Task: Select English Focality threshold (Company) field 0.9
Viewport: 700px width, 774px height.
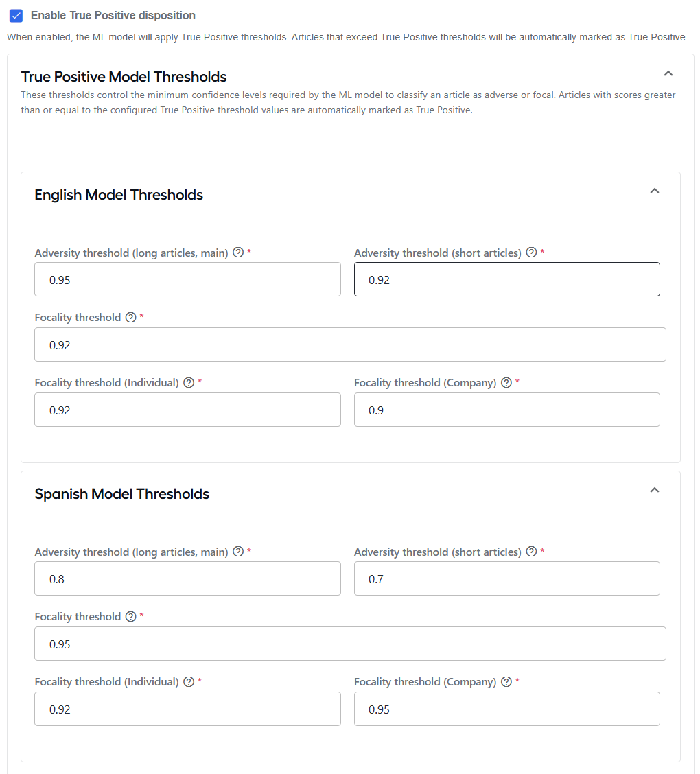Action: tap(507, 410)
